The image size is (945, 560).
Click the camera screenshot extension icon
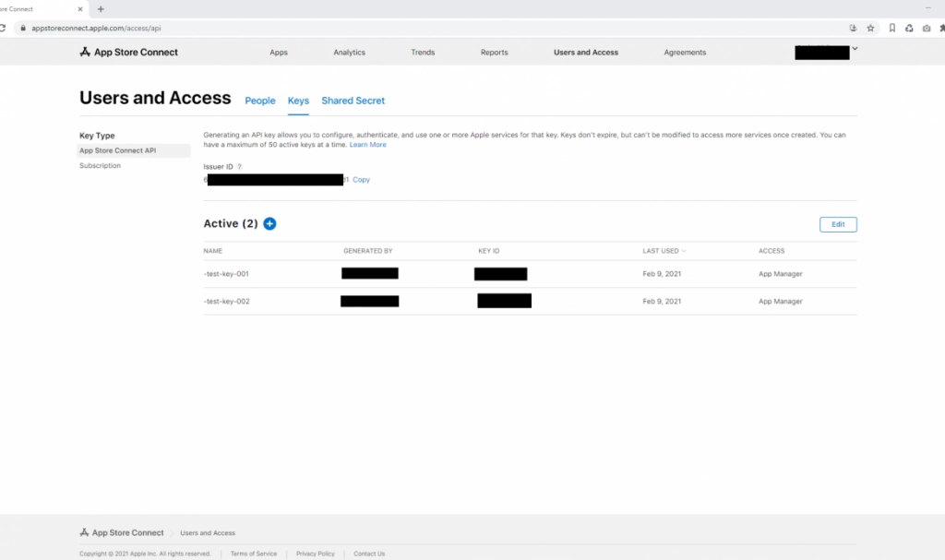tap(927, 29)
